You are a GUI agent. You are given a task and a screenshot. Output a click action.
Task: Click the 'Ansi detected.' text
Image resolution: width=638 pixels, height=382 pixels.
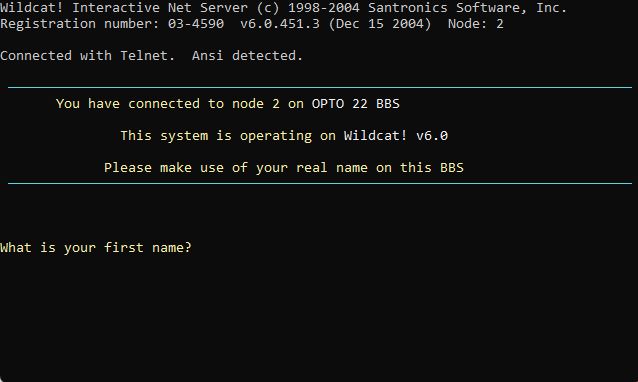click(247, 55)
